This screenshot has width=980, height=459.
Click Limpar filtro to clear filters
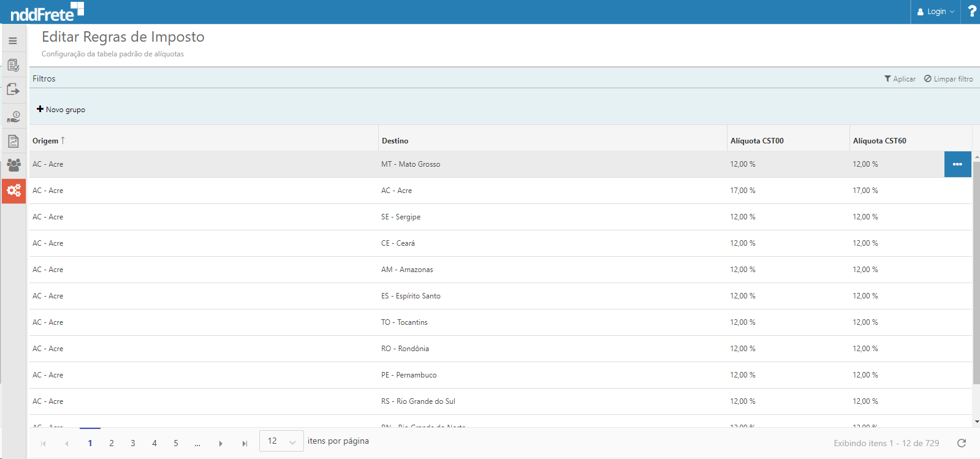[x=948, y=79]
